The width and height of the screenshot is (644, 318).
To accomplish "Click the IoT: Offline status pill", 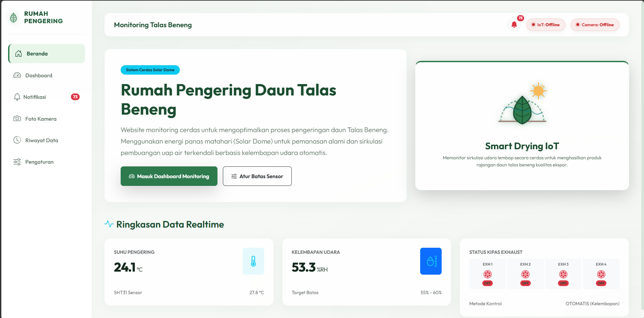I will [546, 25].
